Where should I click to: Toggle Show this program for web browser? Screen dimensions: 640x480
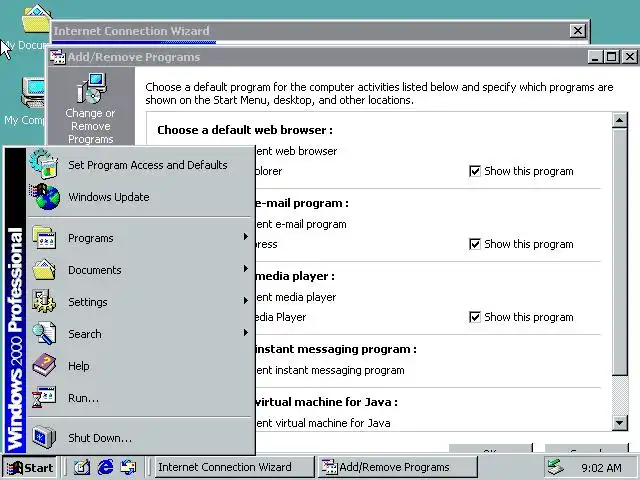click(475, 171)
